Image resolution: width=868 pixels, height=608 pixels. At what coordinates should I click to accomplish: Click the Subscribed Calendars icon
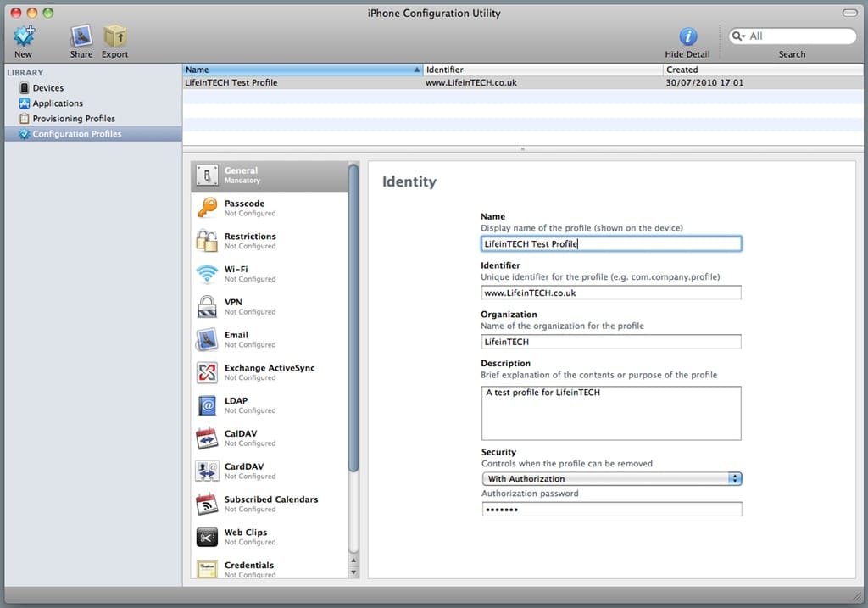pyautogui.click(x=207, y=504)
